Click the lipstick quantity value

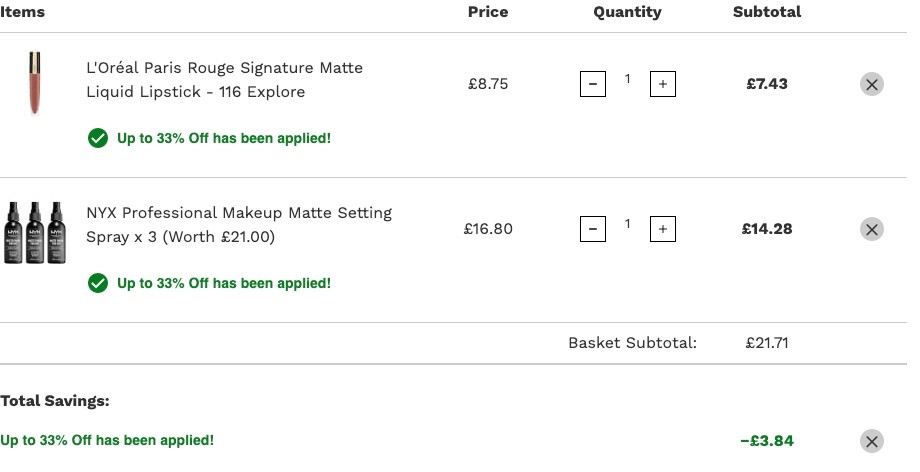[627, 79]
